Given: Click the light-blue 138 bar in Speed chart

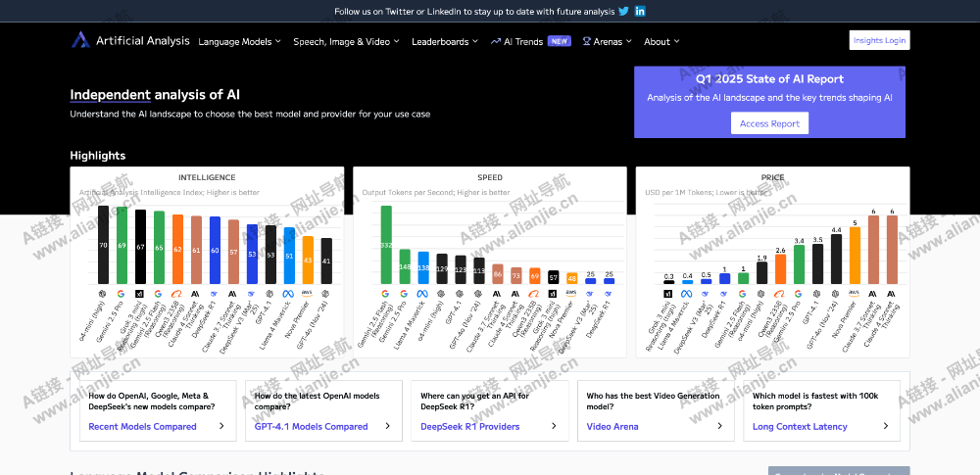Looking at the screenshot, I should point(423,268).
